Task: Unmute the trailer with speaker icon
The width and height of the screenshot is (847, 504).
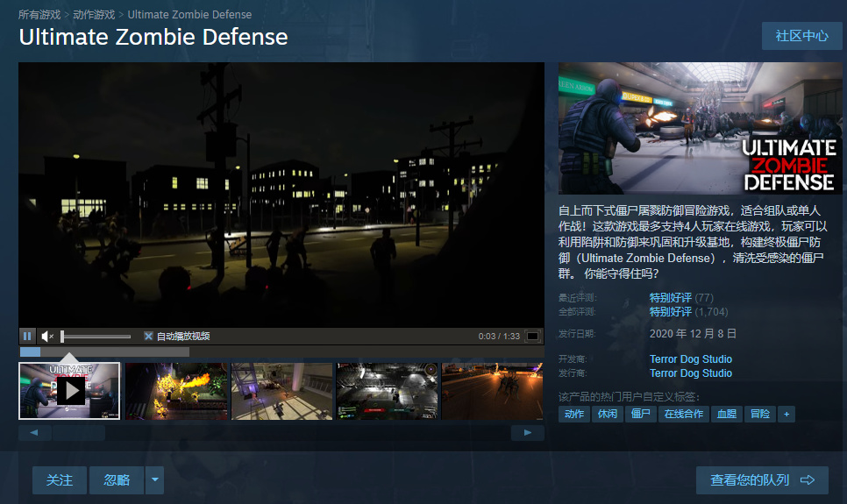Action: pos(47,336)
